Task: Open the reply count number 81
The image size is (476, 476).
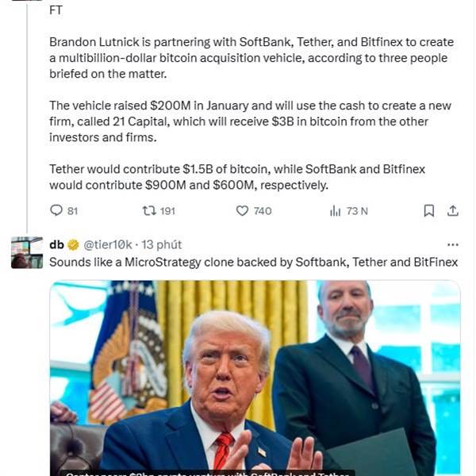Action: click(x=72, y=211)
